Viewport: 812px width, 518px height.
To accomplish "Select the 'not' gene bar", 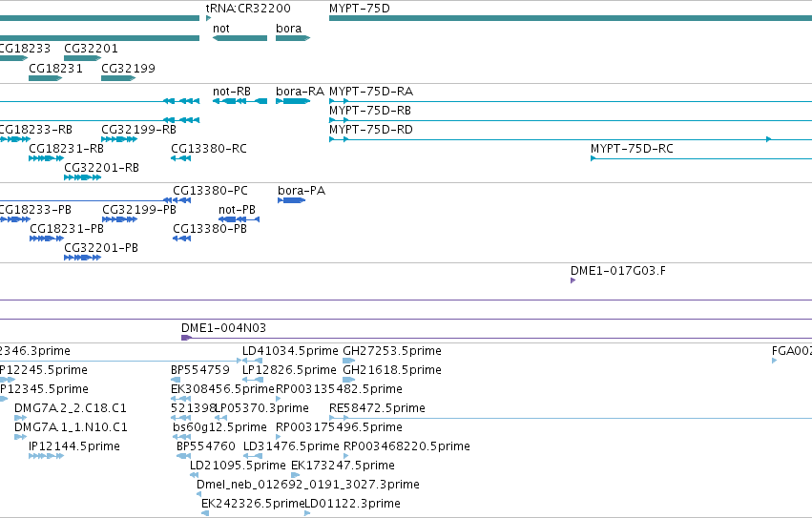I will tap(239, 38).
